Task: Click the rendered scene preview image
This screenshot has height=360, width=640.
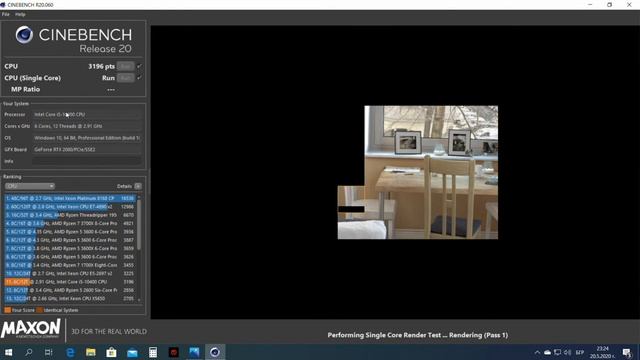Action: click(418, 172)
